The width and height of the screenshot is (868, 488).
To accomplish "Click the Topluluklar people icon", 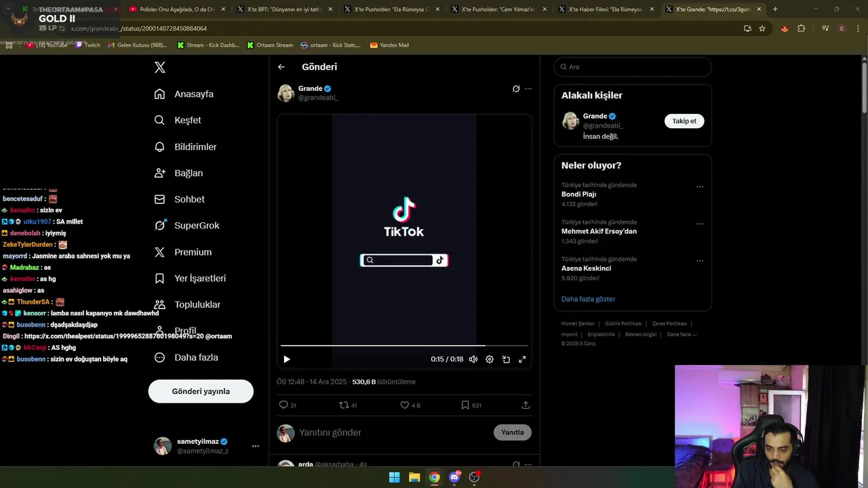I will click(x=159, y=305).
